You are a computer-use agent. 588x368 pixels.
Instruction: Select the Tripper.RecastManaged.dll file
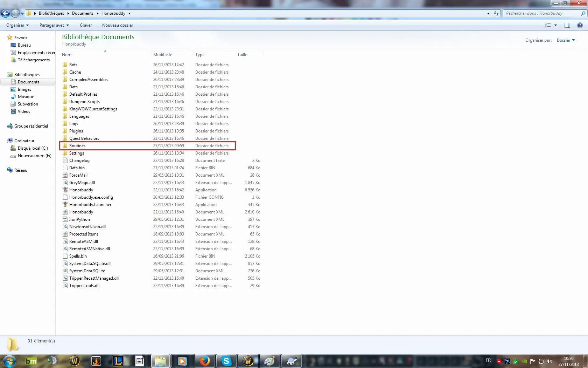pyautogui.click(x=94, y=278)
